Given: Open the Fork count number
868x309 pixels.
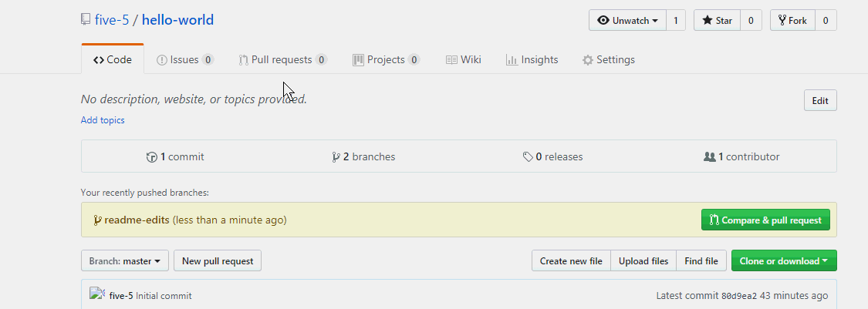Looking at the screenshot, I should tap(826, 21).
